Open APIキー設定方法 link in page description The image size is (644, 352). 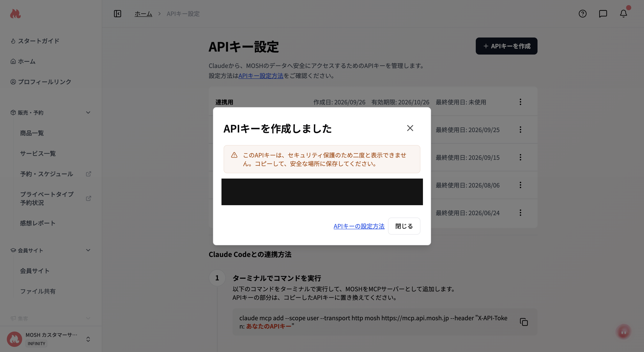[261, 76]
